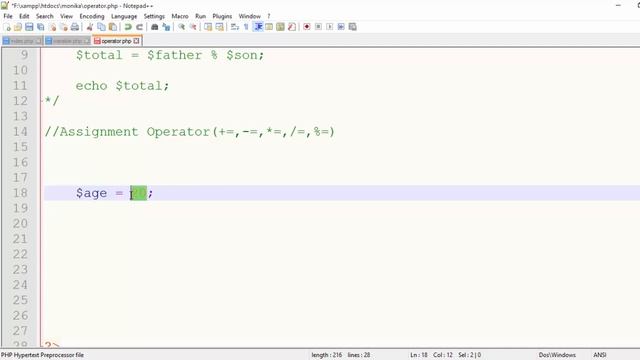Click line number 14 in margin
The height and width of the screenshot is (360, 640).
pos(20,131)
